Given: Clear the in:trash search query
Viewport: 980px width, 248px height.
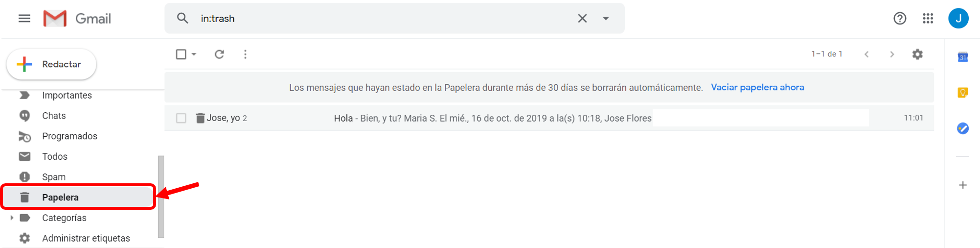Looking at the screenshot, I should point(582,19).
